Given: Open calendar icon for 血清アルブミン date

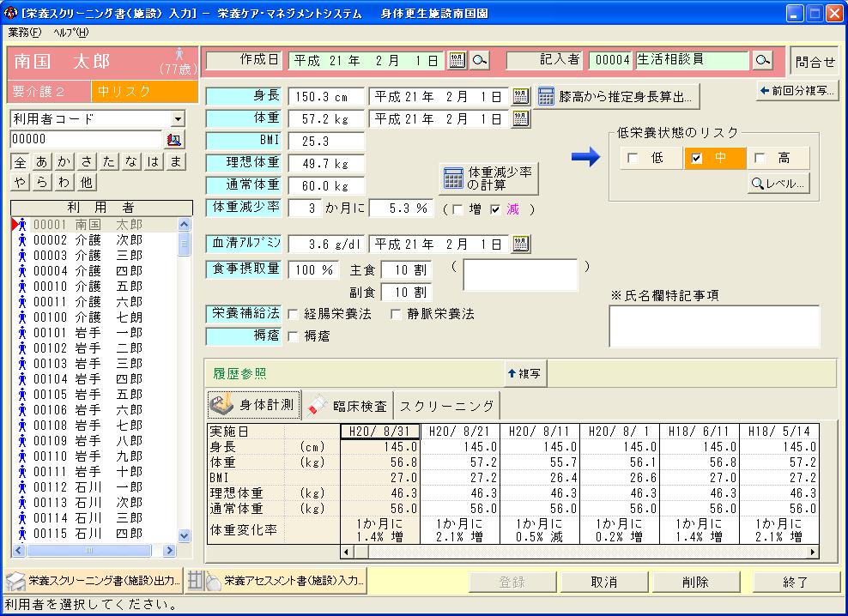Looking at the screenshot, I should click(x=521, y=245).
